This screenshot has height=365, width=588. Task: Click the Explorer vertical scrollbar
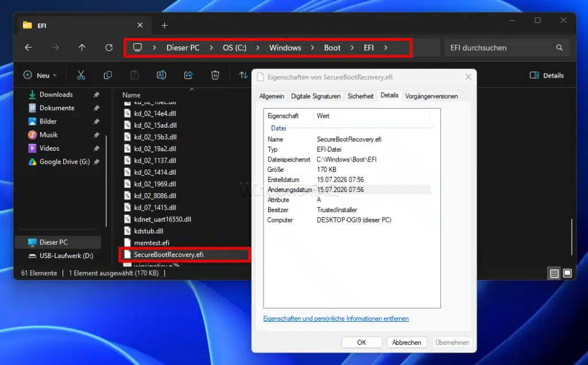571,237
